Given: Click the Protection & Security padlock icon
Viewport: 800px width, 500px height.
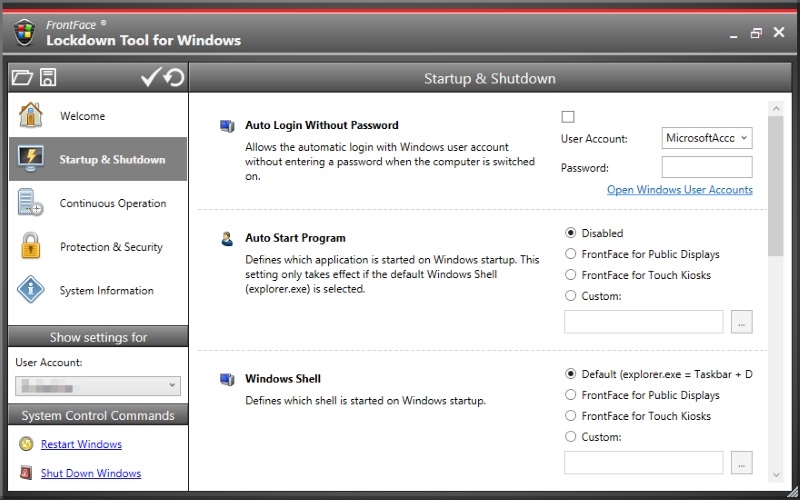Looking at the screenshot, I should 31,247.
